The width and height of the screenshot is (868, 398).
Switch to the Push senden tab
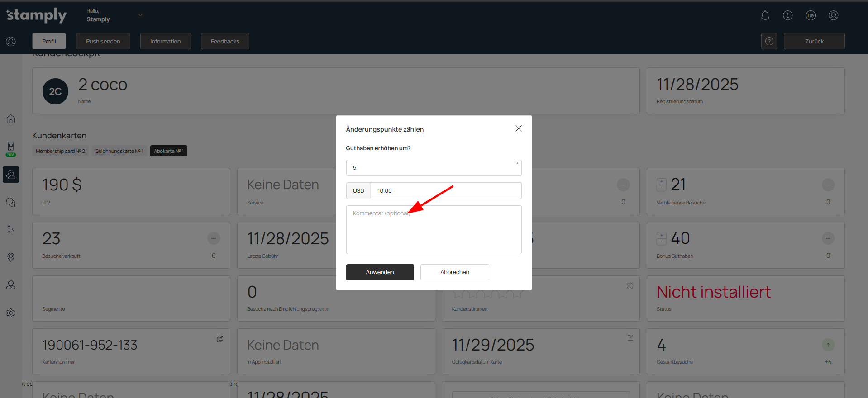[103, 41]
